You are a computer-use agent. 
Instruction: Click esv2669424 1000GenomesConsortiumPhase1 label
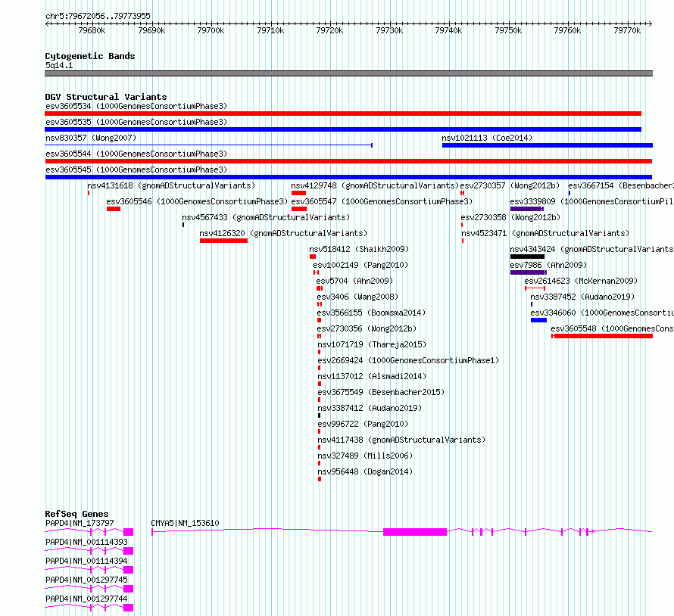[408, 360]
